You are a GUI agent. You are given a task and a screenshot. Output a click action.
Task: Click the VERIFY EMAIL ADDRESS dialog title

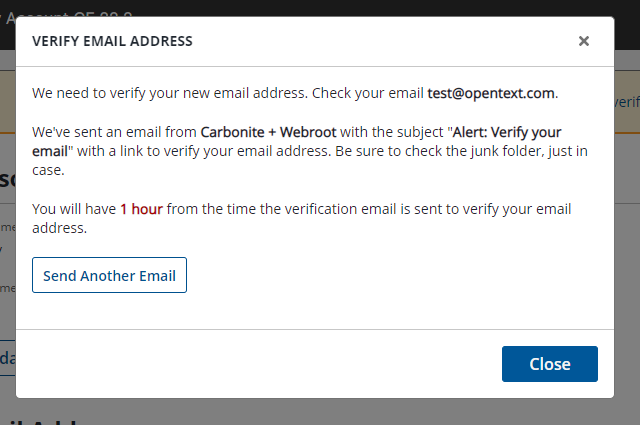coord(112,41)
